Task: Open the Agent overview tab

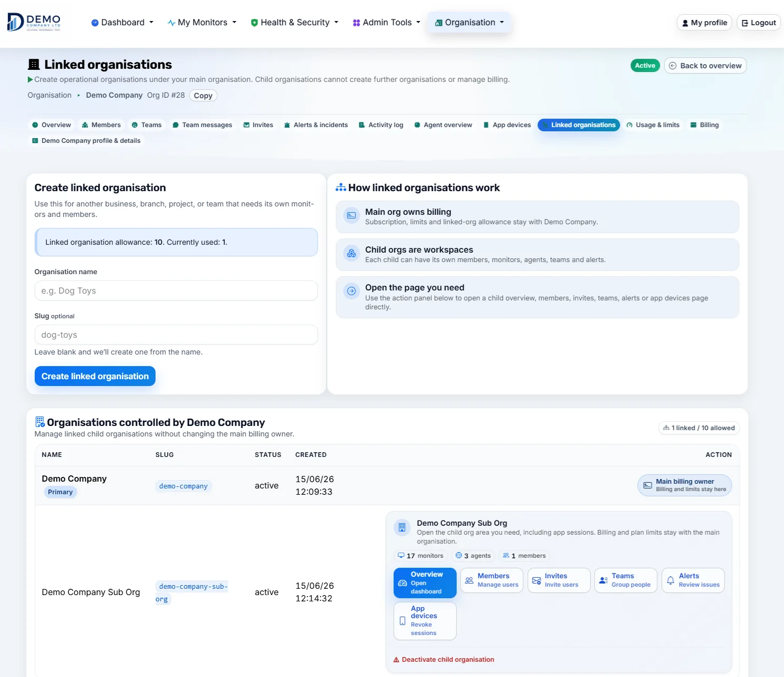Action: [x=443, y=125]
